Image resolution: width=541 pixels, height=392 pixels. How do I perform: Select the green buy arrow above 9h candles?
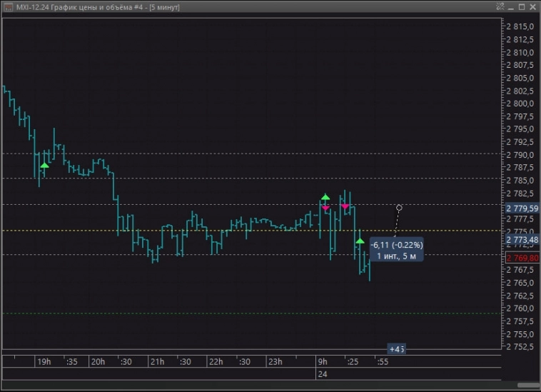pos(325,197)
